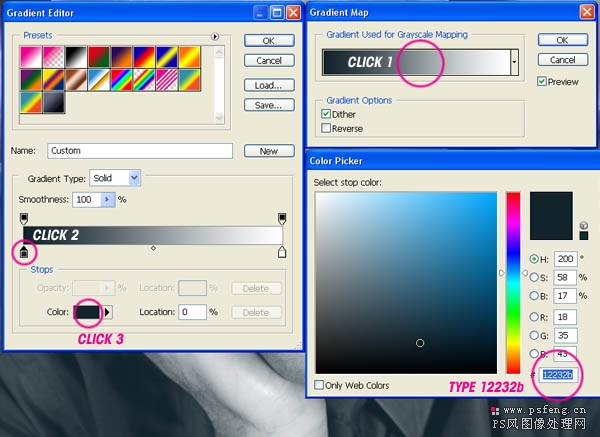The height and width of the screenshot is (437, 600).
Task: Click the new color preview swatch
Action: (551, 216)
